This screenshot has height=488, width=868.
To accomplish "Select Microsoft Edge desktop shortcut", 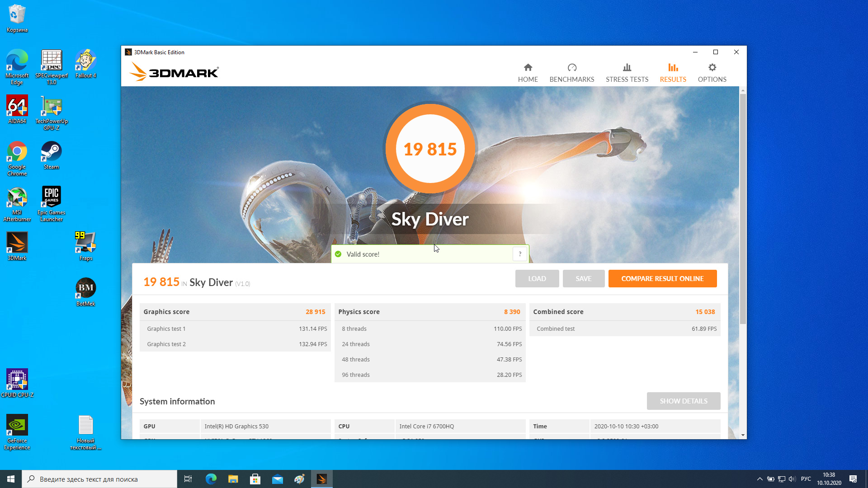I will 17,67.
